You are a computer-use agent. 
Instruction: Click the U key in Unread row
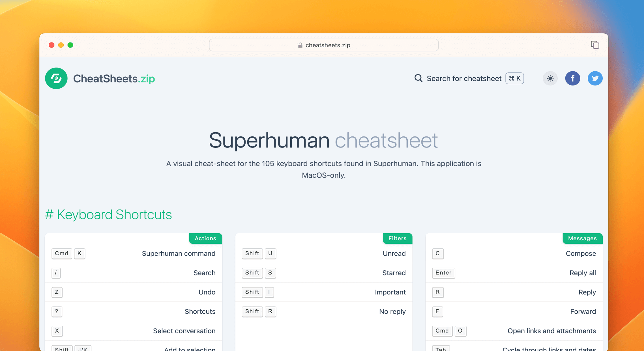(x=270, y=253)
